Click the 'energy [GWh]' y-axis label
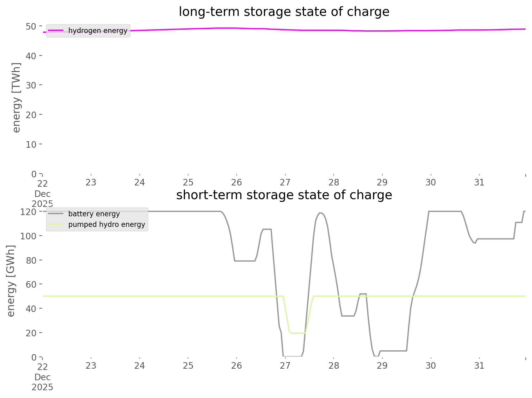Screen dimensions: 532x398 pos(11,281)
